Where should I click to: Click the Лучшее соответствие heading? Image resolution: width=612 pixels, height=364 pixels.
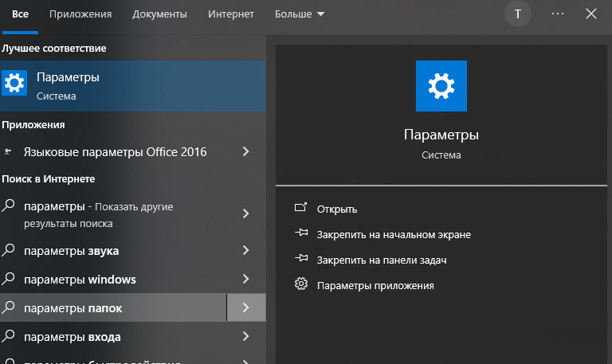pyautogui.click(x=54, y=49)
